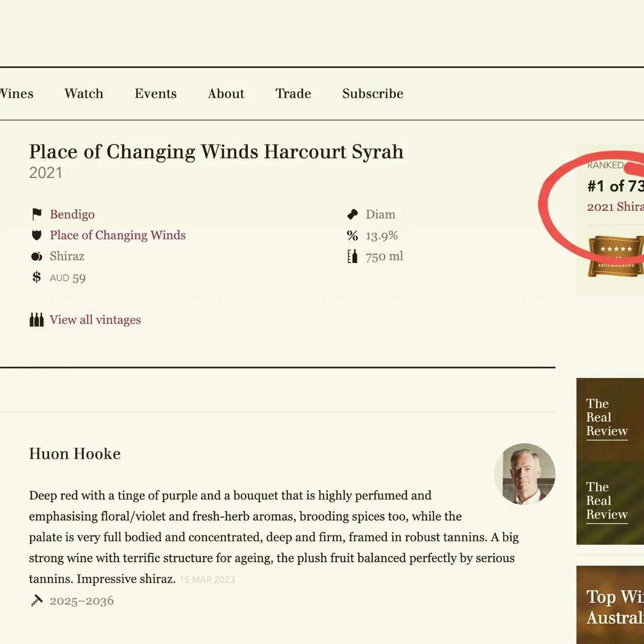
Task: Click the winery shield icon
Action: click(x=37, y=235)
